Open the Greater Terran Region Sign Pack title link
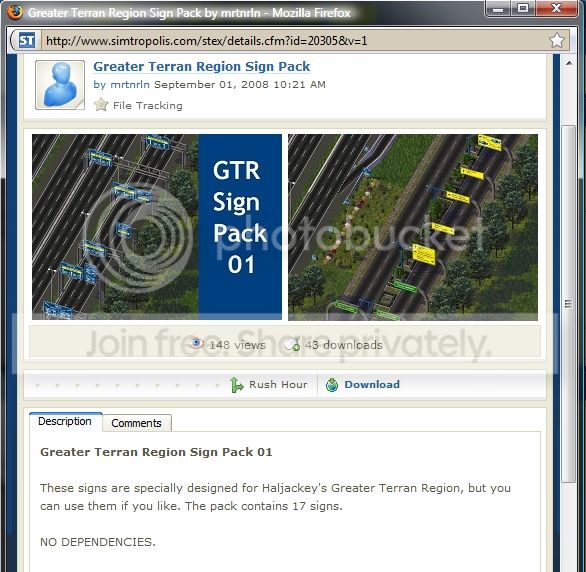586x572 pixels. pos(201,67)
